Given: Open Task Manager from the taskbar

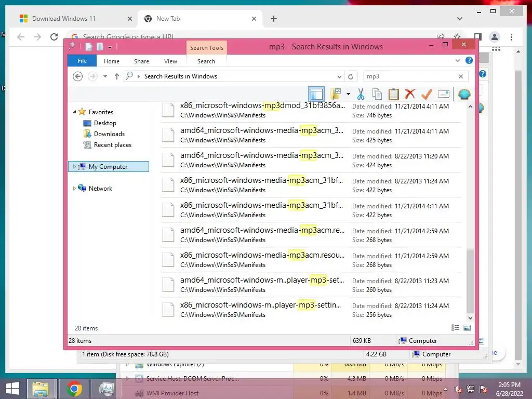Looking at the screenshot, I should (106, 389).
